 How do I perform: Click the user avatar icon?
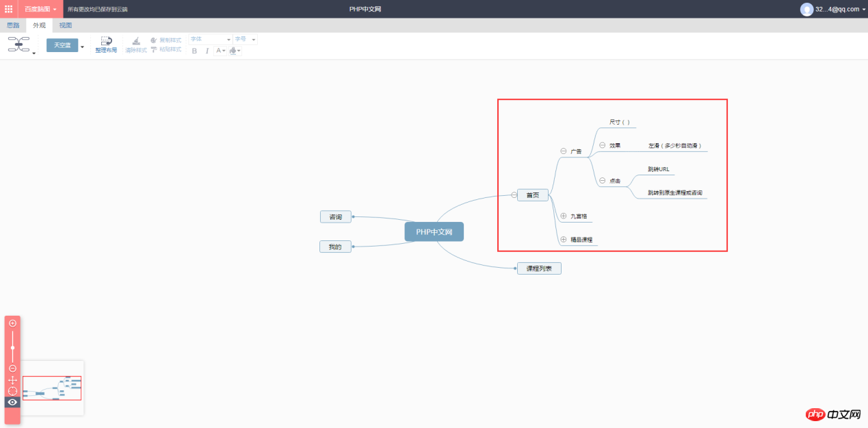[806, 9]
